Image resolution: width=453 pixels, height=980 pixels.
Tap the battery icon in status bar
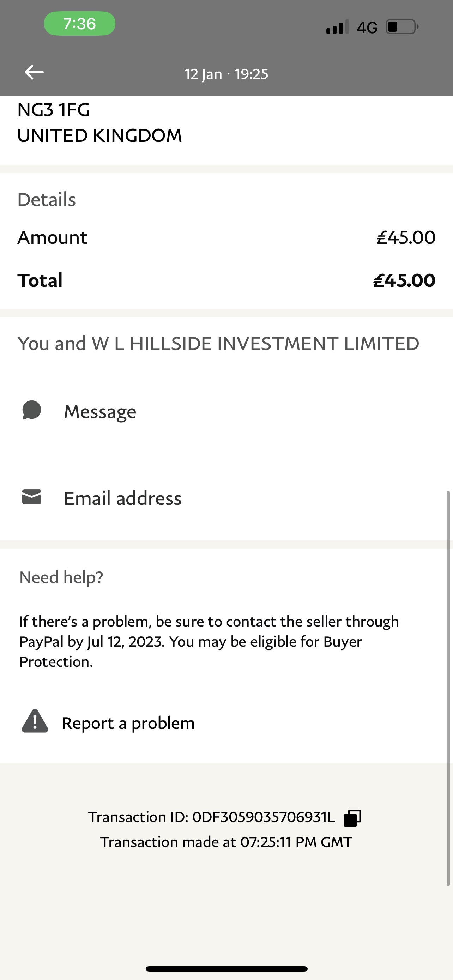[x=401, y=27]
